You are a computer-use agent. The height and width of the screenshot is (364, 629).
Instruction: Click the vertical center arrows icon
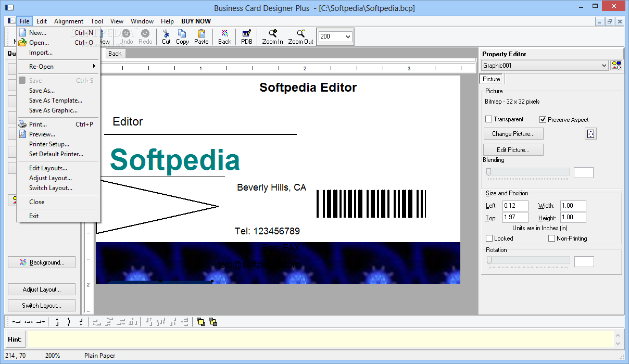point(69,322)
